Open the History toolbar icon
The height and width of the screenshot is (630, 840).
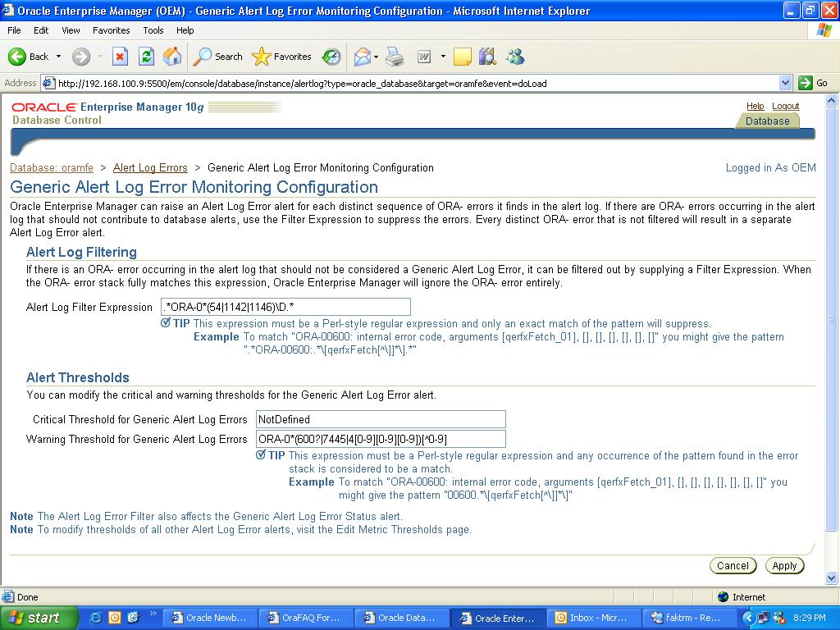coord(331,57)
